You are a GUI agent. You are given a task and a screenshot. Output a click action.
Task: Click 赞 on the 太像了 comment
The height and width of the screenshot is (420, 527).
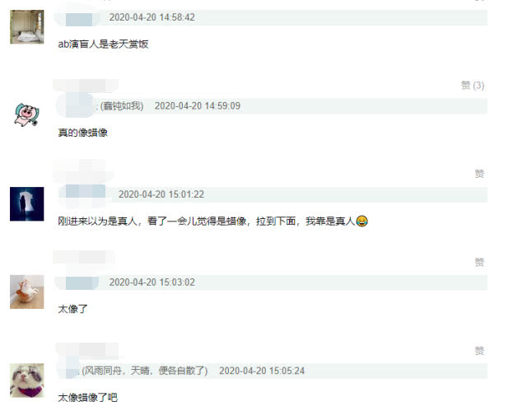[479, 262]
